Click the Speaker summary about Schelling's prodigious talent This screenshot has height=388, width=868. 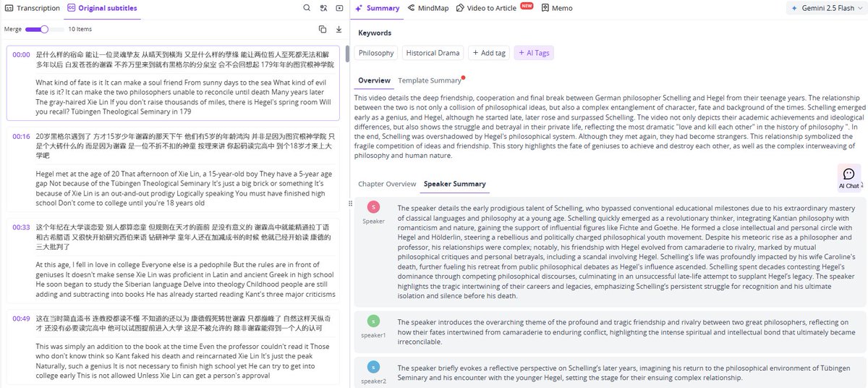coord(626,251)
